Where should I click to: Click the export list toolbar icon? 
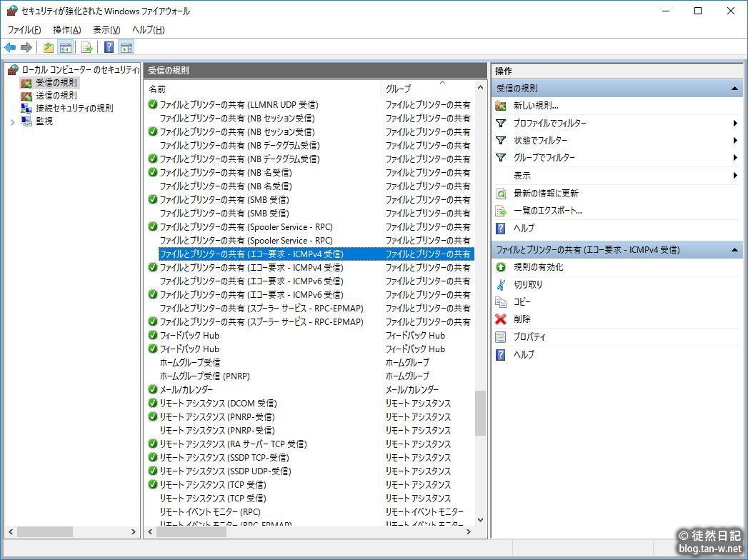click(x=87, y=48)
